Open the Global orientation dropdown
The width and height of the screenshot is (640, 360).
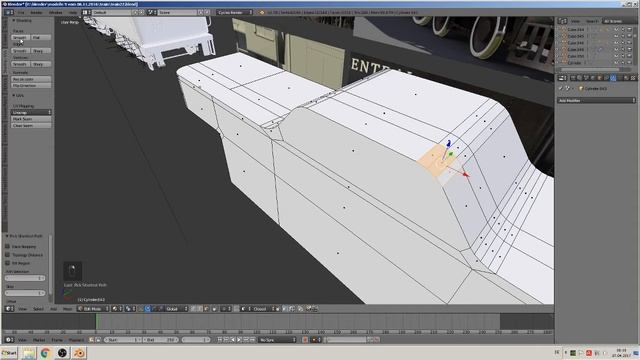click(177, 309)
